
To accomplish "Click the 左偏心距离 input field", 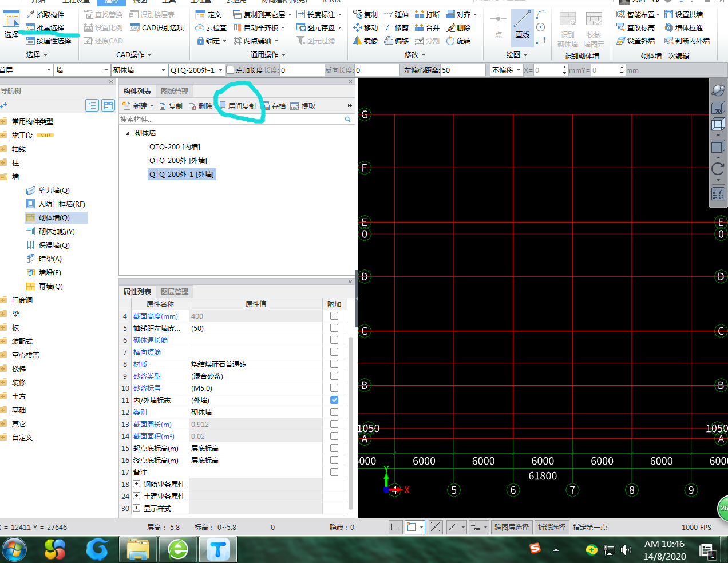I will (462, 70).
